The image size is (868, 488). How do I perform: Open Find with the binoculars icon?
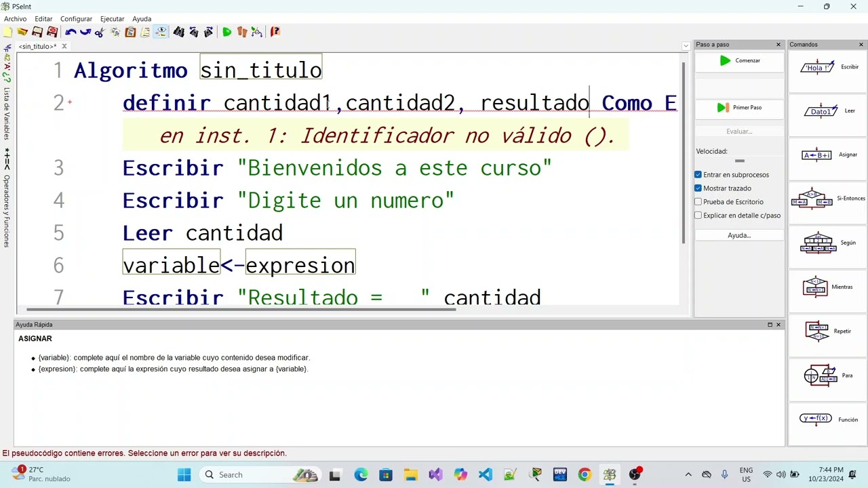tap(179, 32)
